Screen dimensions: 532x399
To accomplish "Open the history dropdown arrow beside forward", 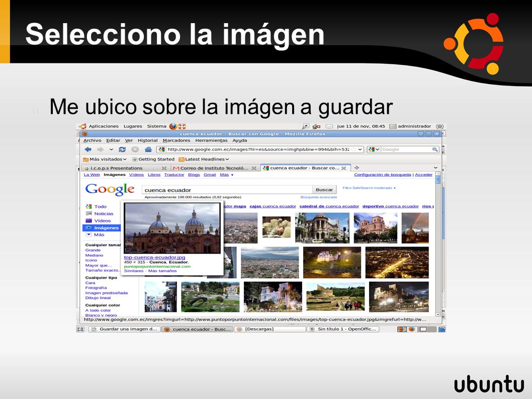I will tap(111, 149).
